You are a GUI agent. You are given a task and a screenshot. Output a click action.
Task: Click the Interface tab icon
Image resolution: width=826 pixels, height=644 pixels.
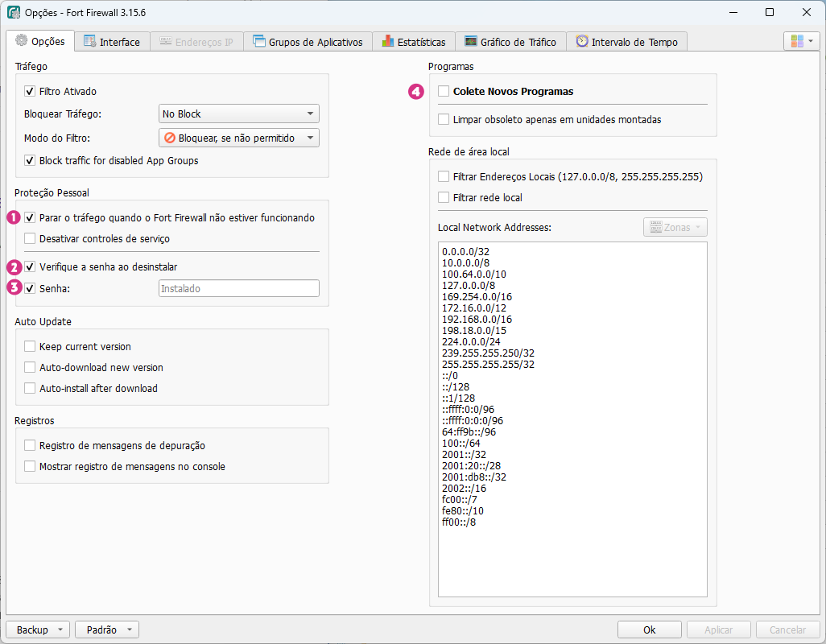(90, 42)
